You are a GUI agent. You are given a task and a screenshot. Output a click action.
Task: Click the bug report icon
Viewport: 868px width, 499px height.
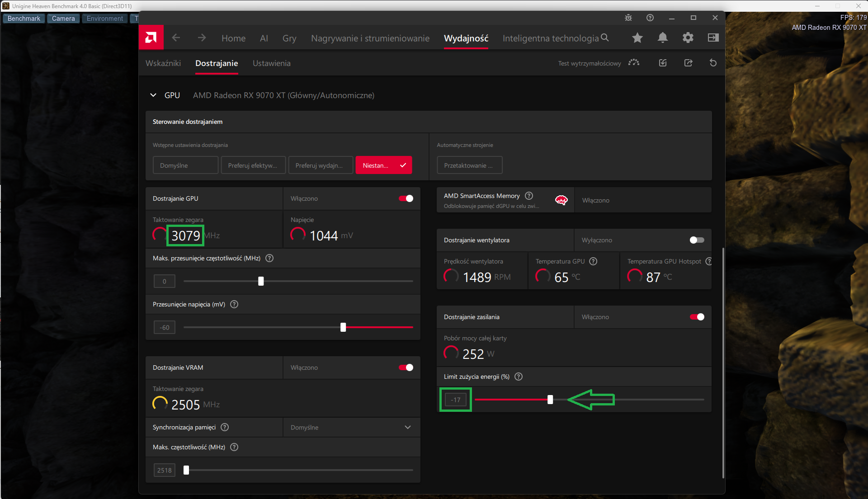628,18
